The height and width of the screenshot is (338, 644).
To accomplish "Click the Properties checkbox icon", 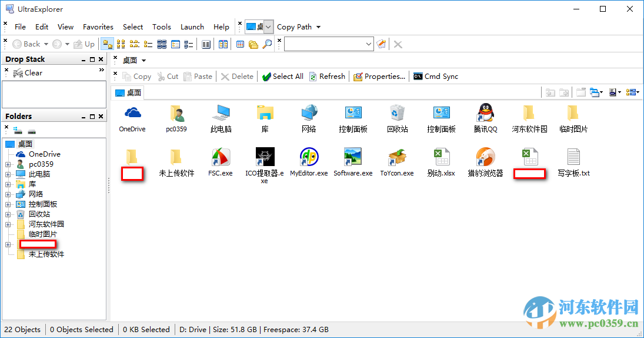I will point(358,77).
